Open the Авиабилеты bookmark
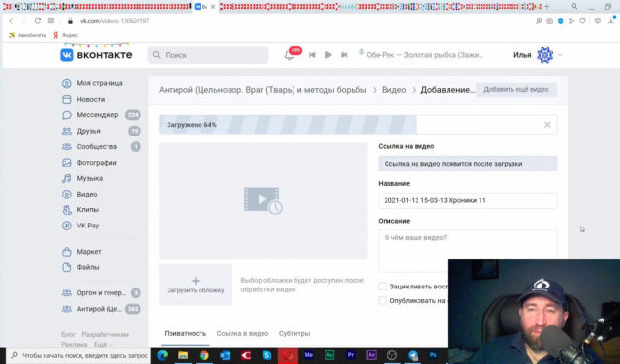The image size is (620, 364). [x=27, y=35]
